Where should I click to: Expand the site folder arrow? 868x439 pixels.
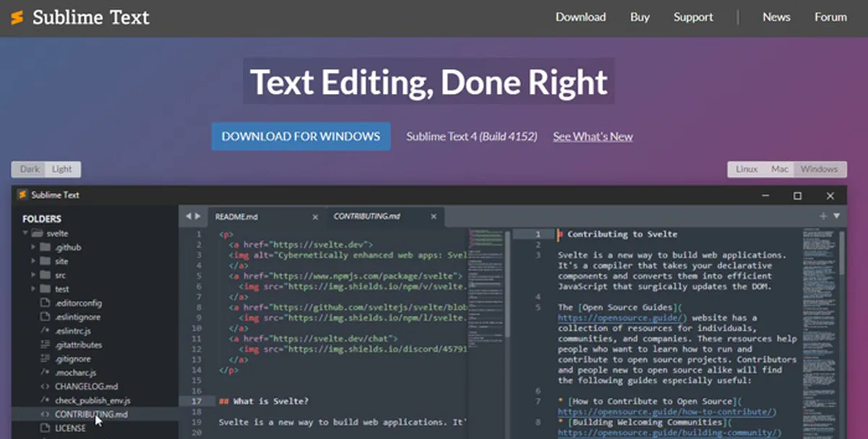(x=33, y=261)
